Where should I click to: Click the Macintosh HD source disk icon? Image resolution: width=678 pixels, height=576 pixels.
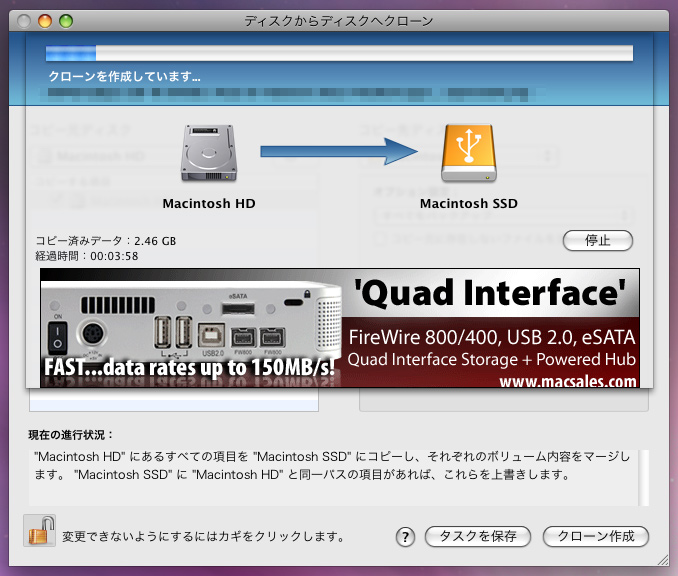coord(208,153)
